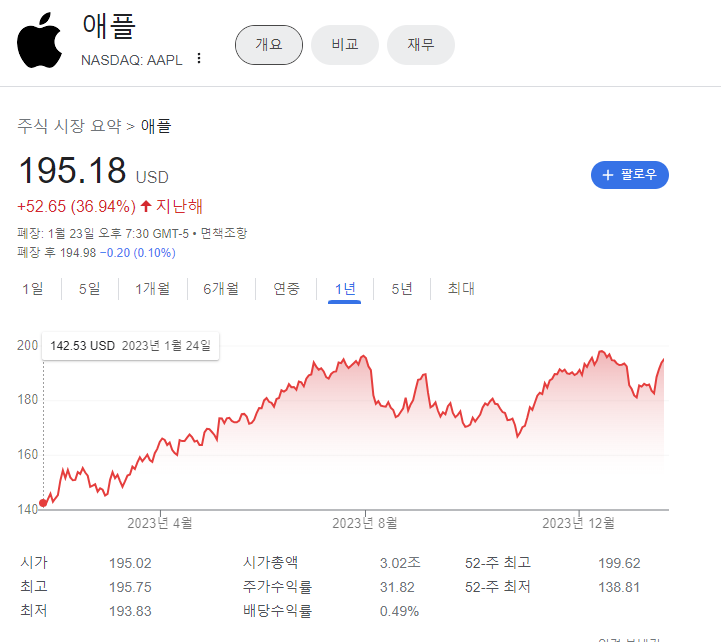Click the 최고 value 195.75
Screen dimensions: 721x642
click(130, 587)
